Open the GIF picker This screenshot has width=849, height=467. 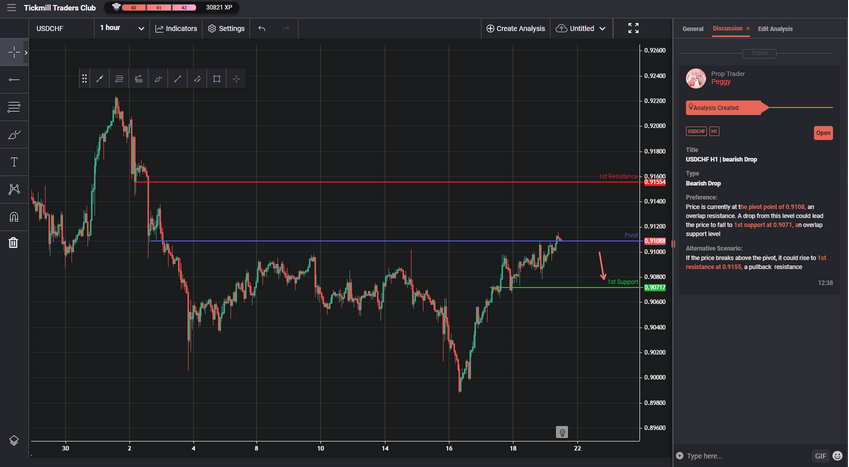click(x=820, y=456)
